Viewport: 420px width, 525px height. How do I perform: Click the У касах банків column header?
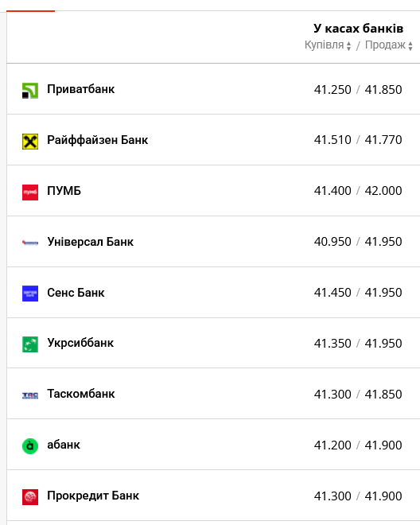[359, 29]
